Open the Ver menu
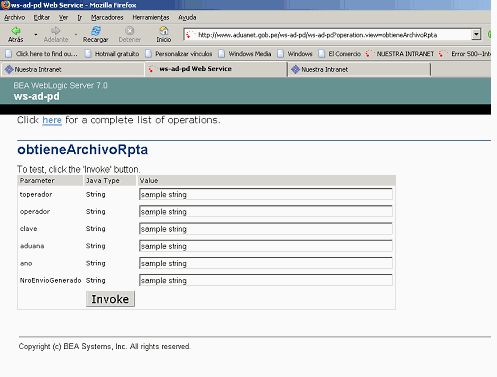The image size is (497, 377). [x=63, y=17]
